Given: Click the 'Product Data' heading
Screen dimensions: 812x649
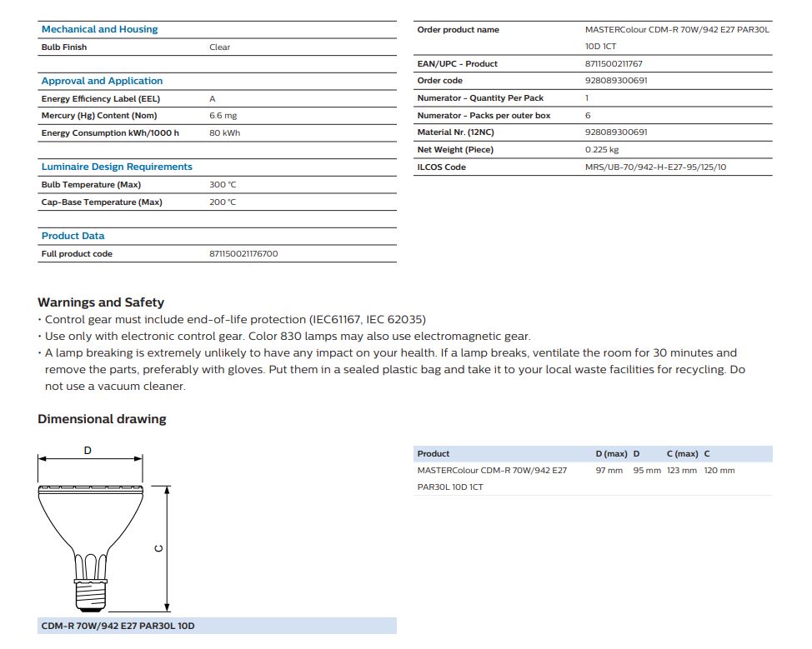Looking at the screenshot, I should click(x=73, y=236).
